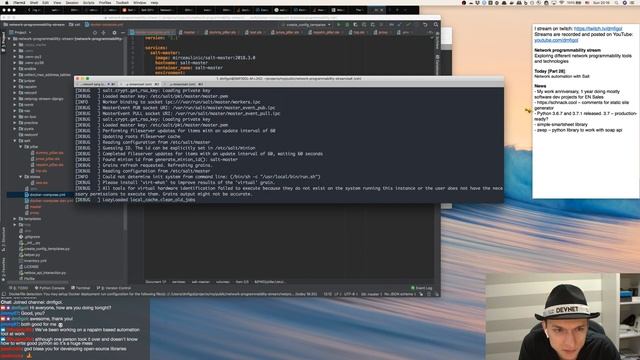Open the Apple menu
Screen dimensions: 640x360
(x=6, y=2)
